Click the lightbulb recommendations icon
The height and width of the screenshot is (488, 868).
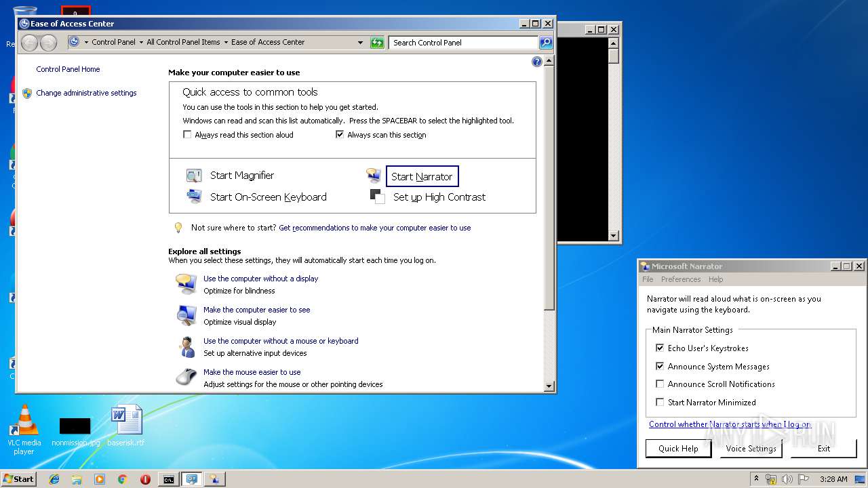point(178,228)
